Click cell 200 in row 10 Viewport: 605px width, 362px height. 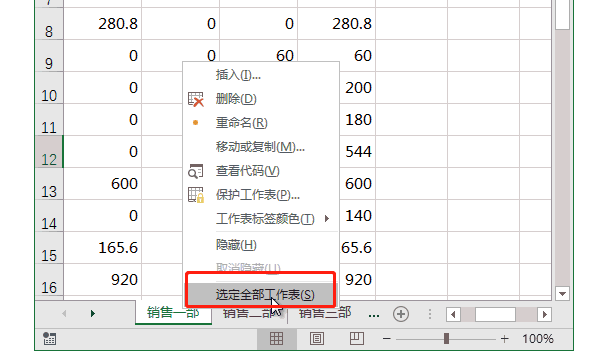click(x=357, y=88)
